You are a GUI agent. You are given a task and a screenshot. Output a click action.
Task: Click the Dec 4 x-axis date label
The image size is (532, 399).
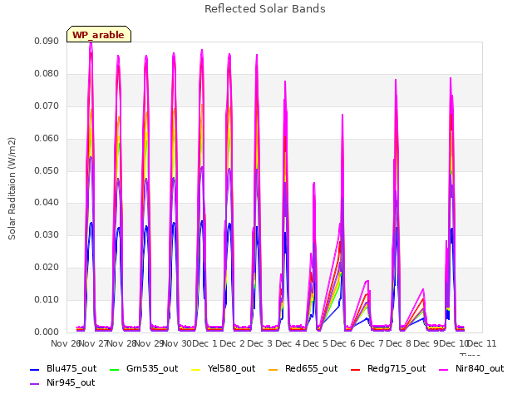(288, 343)
